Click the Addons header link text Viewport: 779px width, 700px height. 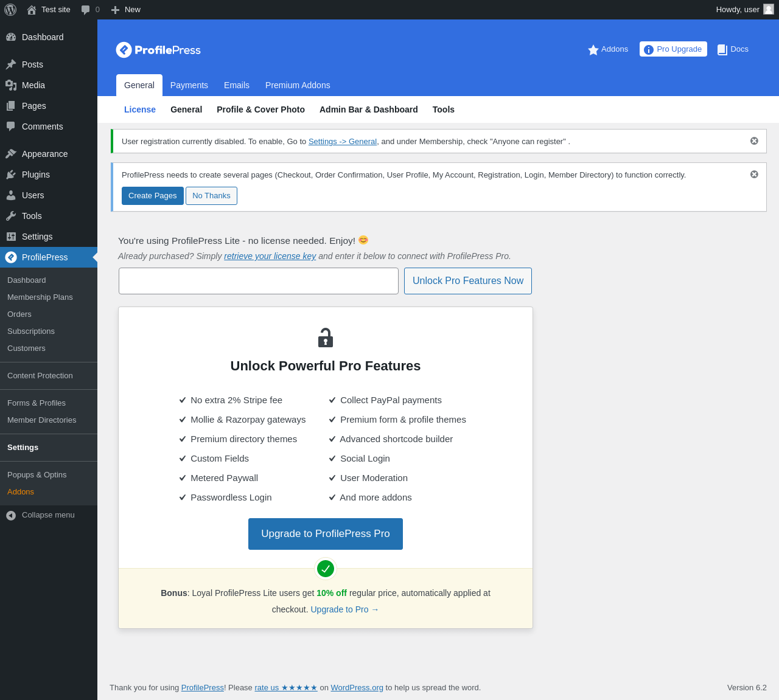click(615, 49)
